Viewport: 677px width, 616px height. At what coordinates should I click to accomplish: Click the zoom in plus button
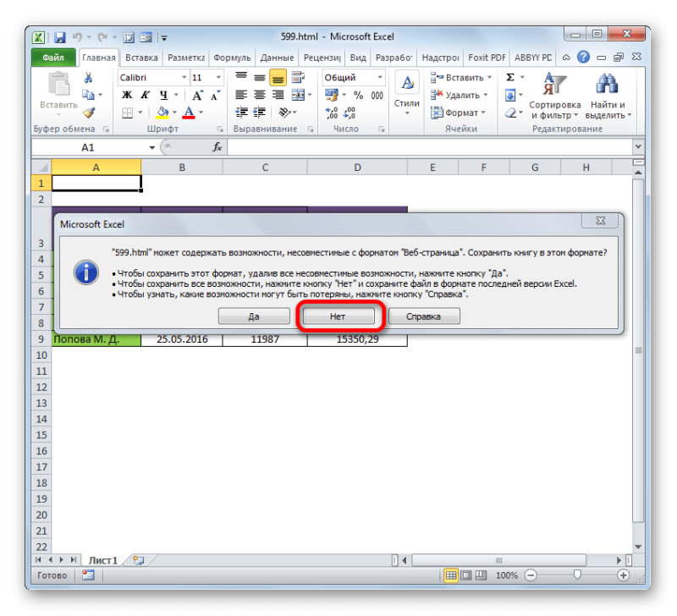[x=623, y=575]
